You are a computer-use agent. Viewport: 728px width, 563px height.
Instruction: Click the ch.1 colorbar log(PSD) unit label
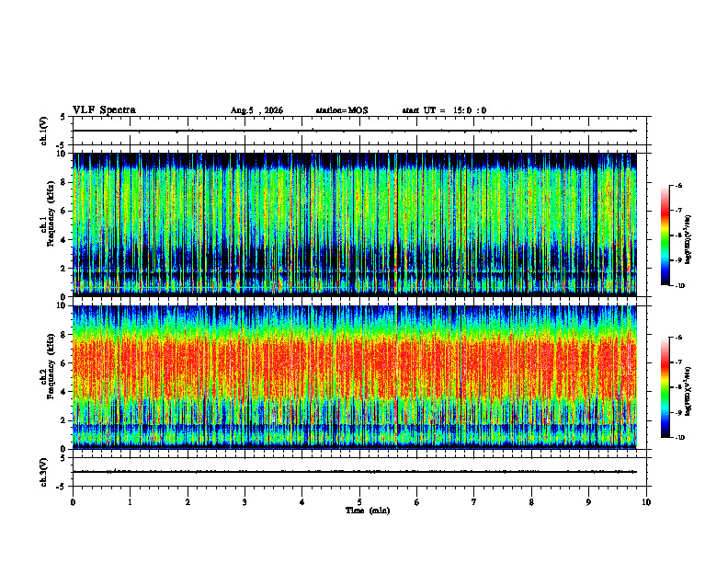point(689,239)
